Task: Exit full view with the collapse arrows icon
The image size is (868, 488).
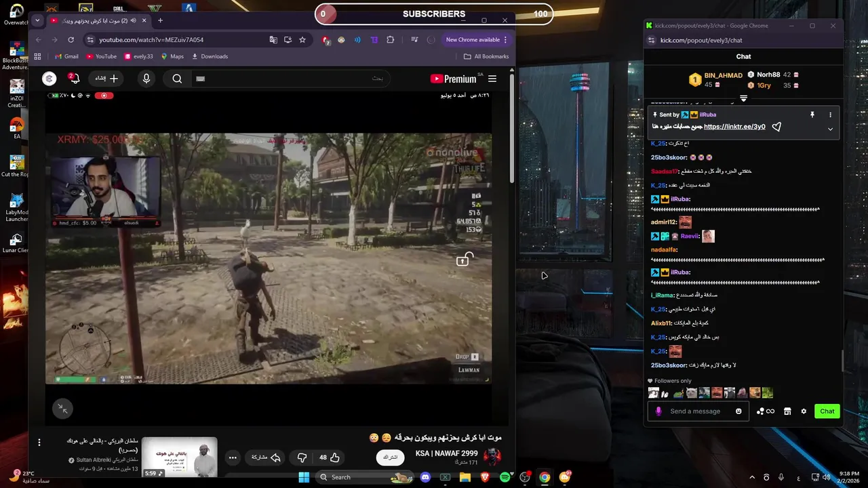Action: coord(62,408)
